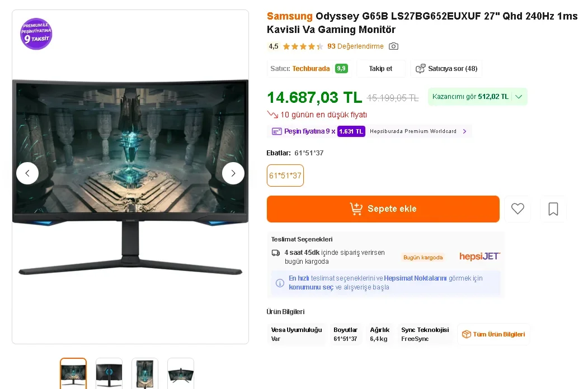Click the hepsiJET logo

point(479,257)
